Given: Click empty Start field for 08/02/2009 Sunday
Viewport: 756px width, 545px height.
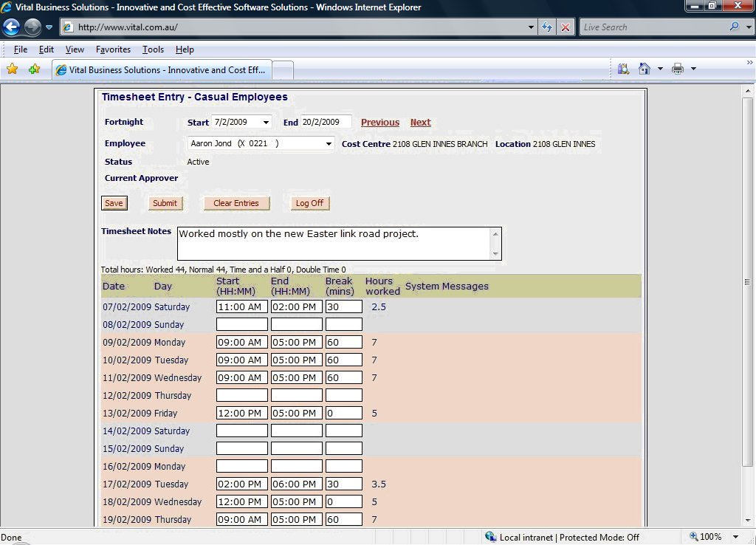Looking at the screenshot, I should [x=242, y=325].
